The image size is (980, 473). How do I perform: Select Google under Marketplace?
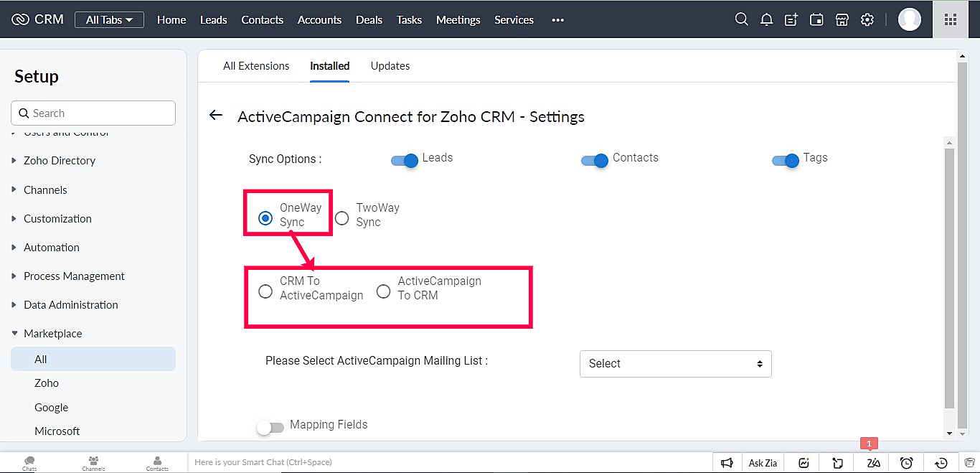(51, 408)
